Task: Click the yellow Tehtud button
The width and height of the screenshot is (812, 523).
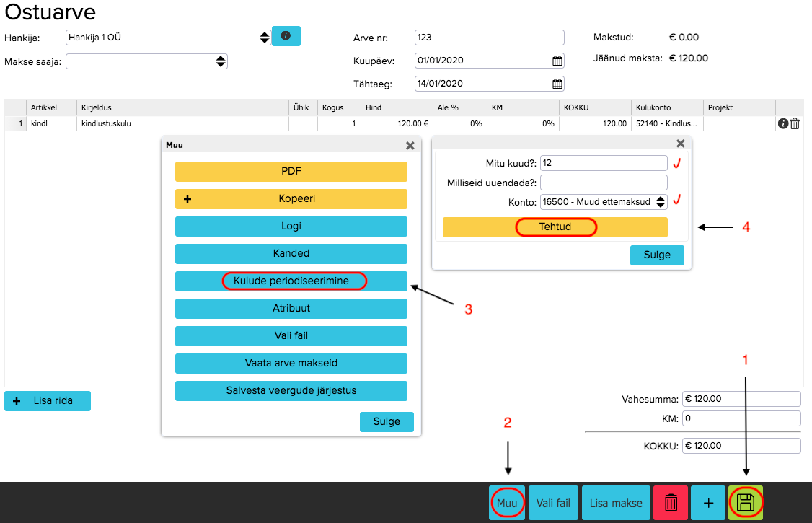Action: [555, 227]
